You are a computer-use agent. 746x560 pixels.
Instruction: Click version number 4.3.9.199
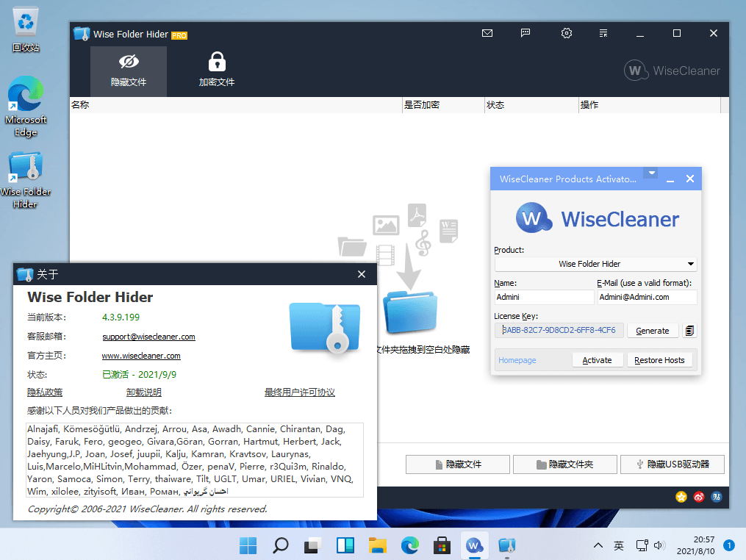[121, 317]
